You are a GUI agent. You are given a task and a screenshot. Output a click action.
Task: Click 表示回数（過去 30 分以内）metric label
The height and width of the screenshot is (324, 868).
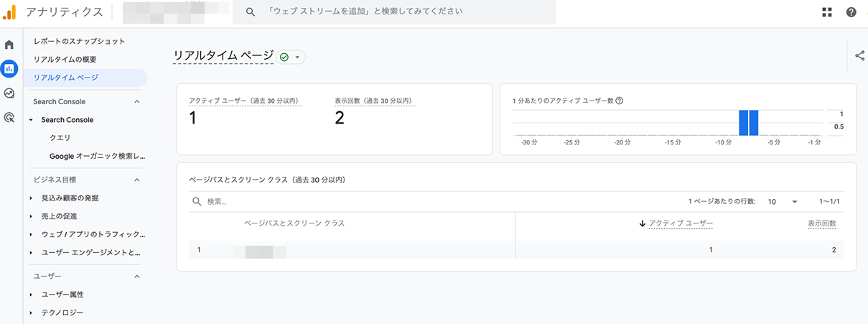point(375,101)
